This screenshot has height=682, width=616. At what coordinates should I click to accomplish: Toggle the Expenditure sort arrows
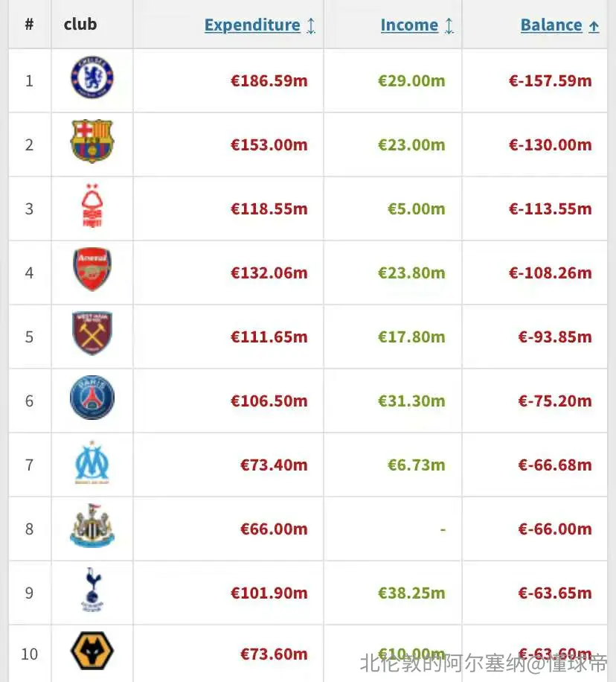point(311,25)
